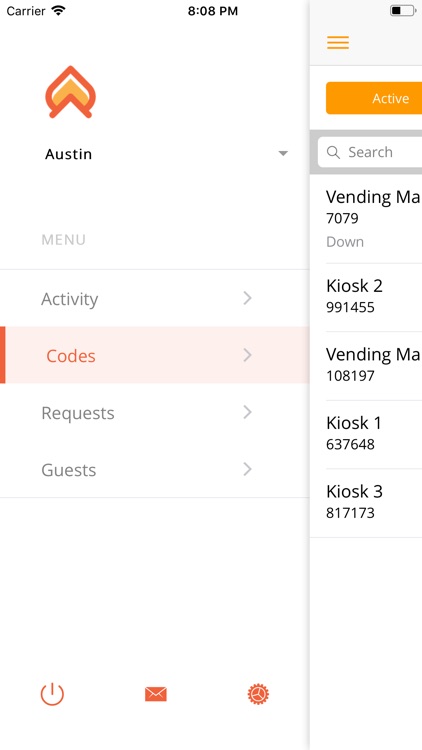Open the mail envelope icon
The width and height of the screenshot is (422, 750).
(x=155, y=694)
